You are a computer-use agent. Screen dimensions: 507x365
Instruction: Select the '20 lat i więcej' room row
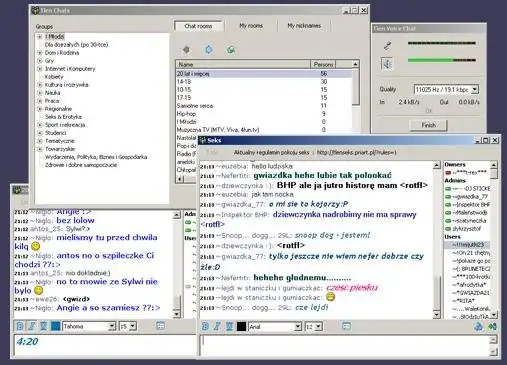point(264,73)
